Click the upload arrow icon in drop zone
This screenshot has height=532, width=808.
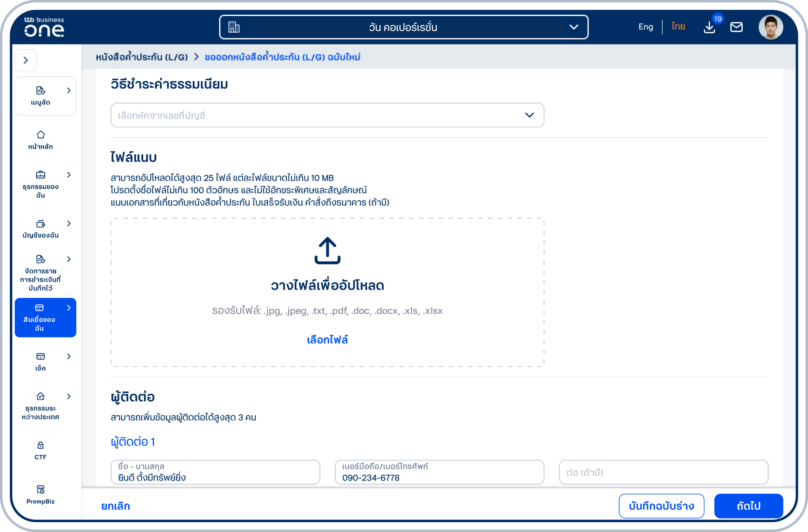(x=327, y=250)
